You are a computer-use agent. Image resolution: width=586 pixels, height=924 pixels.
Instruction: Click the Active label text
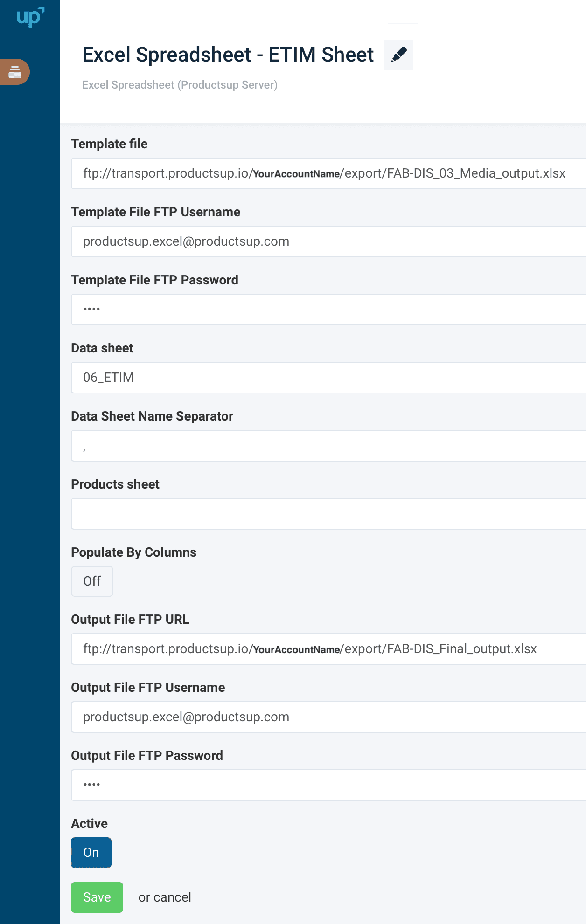click(89, 824)
